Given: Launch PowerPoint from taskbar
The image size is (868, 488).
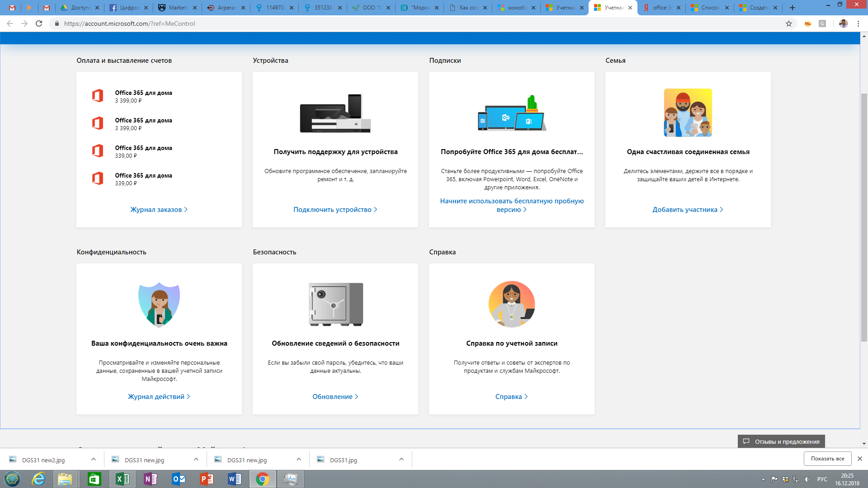Looking at the screenshot, I should [207, 479].
